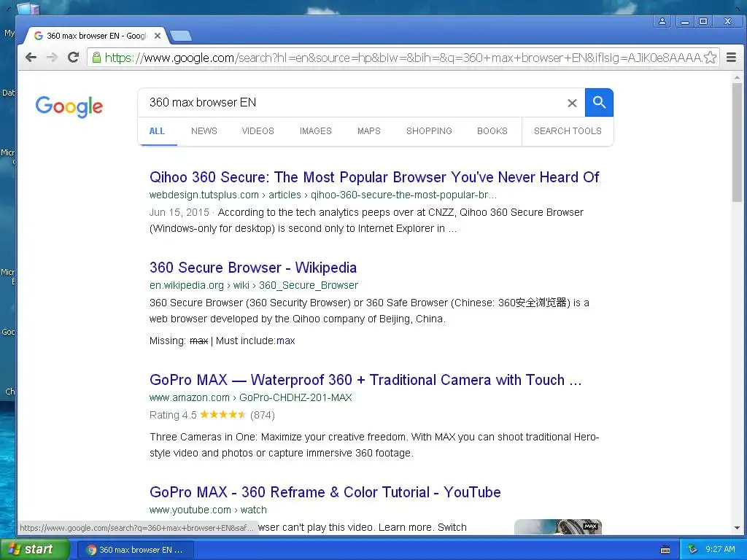Open the GoPro MAX Waterproof 360 result
The image size is (747, 560).
click(365, 380)
